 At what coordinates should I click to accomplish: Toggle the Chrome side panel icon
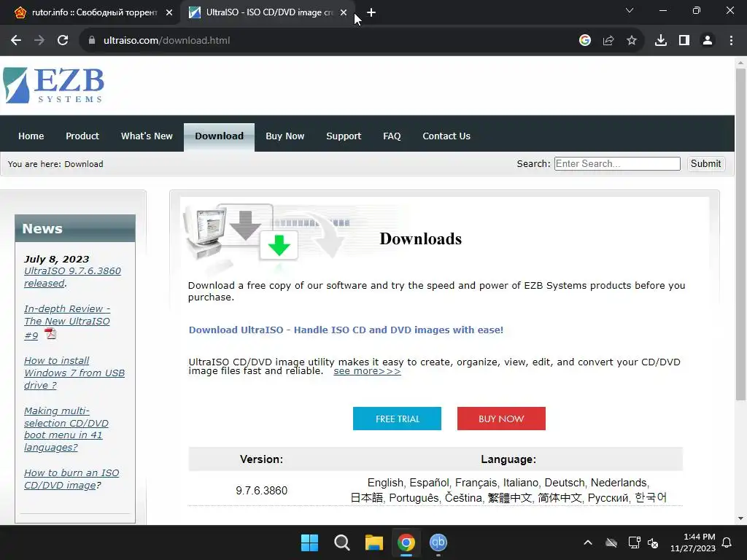click(684, 41)
